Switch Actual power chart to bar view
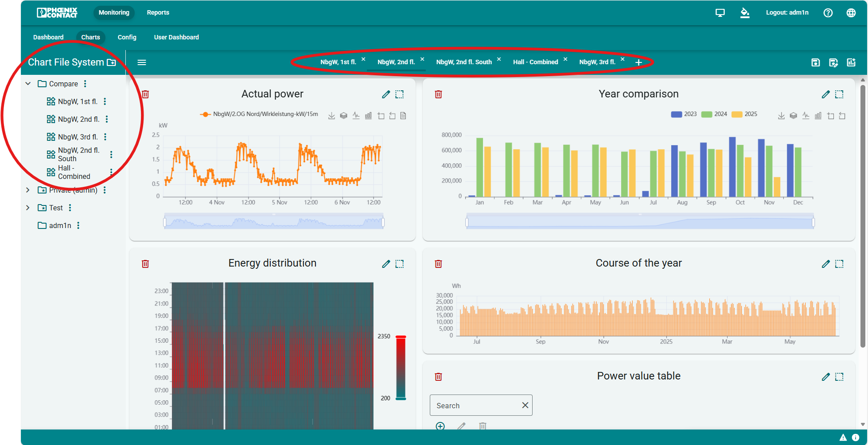 click(x=368, y=116)
